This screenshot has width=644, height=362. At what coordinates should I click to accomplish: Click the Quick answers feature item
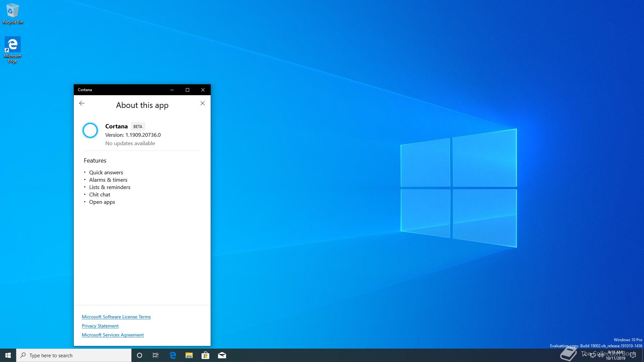point(106,172)
